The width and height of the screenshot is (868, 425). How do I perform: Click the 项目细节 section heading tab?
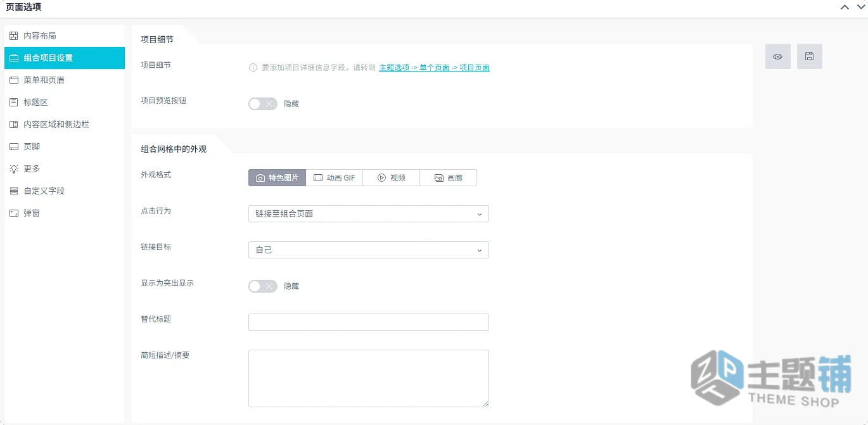click(157, 40)
